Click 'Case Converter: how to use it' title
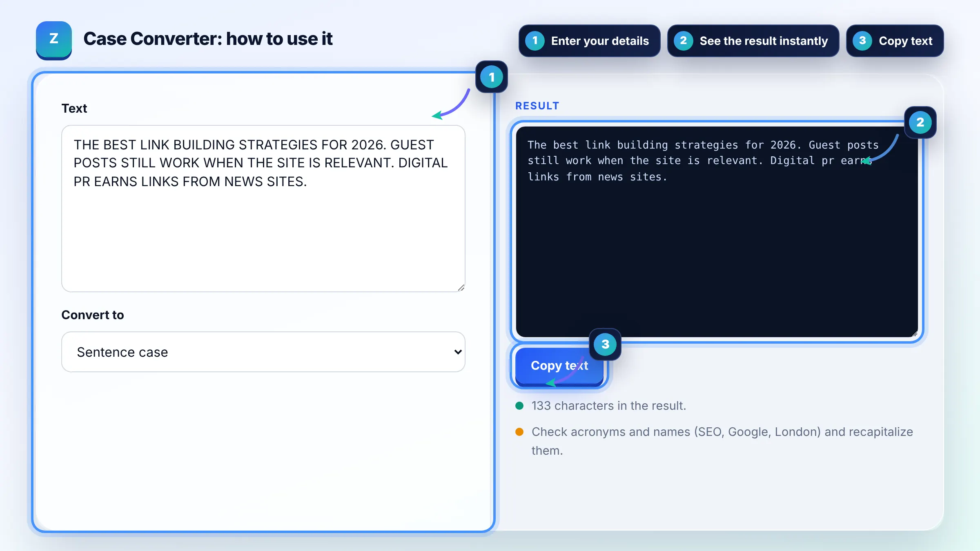 [208, 39]
